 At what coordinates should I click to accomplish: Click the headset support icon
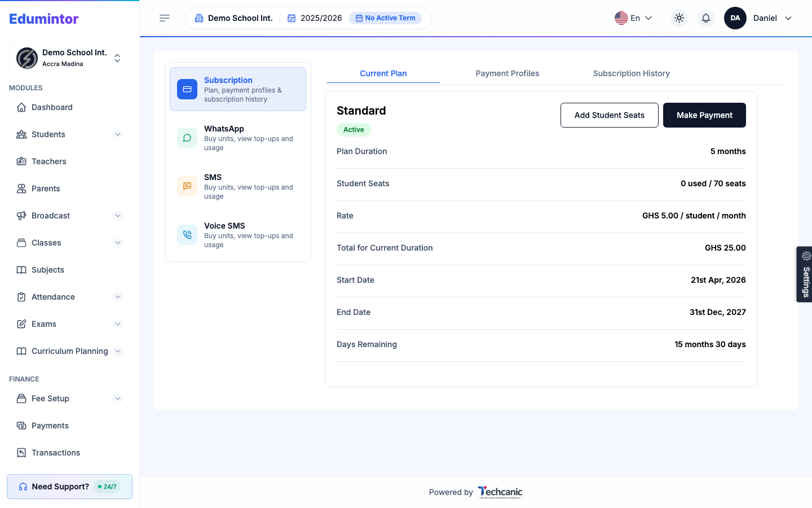(x=23, y=487)
